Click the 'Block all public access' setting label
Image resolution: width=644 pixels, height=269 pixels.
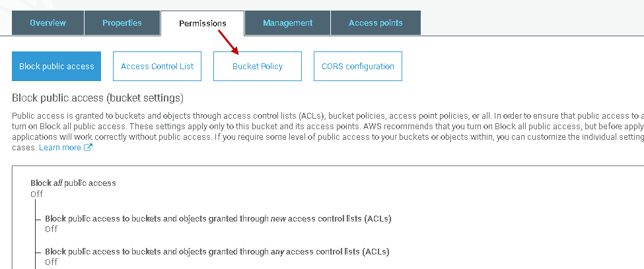pos(73,183)
